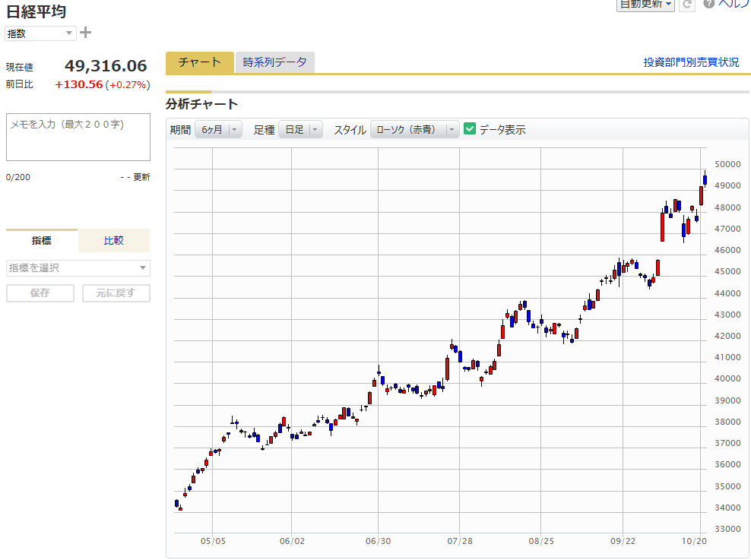This screenshot has width=751, height=560.
Task: Open the 足種 日足 dropdown
Action: click(300, 130)
